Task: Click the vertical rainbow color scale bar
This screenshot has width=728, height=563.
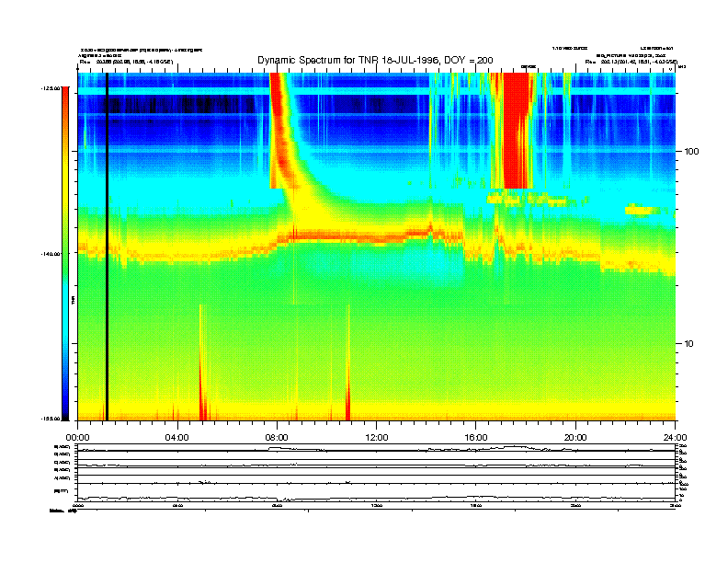Action: tap(65, 253)
